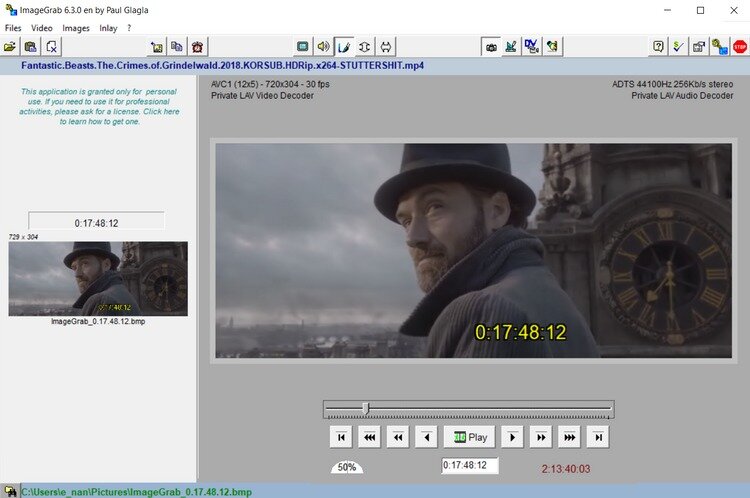Image resolution: width=750 pixels, height=498 pixels.
Task: Click the DV camcorder icon
Action: pos(532,47)
